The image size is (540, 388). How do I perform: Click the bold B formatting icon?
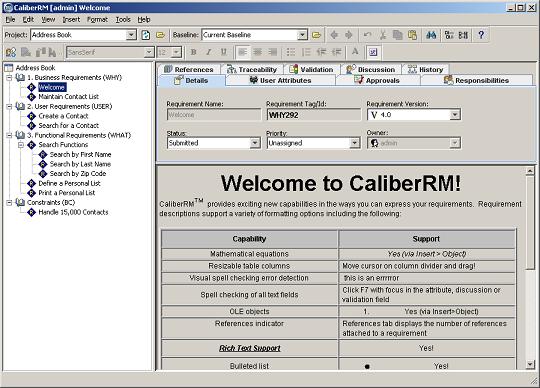194,52
